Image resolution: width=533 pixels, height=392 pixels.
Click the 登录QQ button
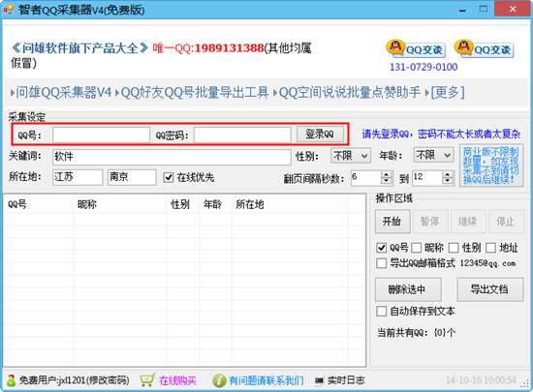[320, 135]
